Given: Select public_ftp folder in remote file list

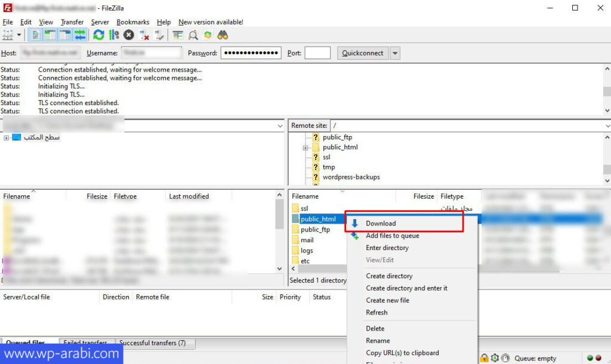Looking at the screenshot, I should tap(315, 230).
